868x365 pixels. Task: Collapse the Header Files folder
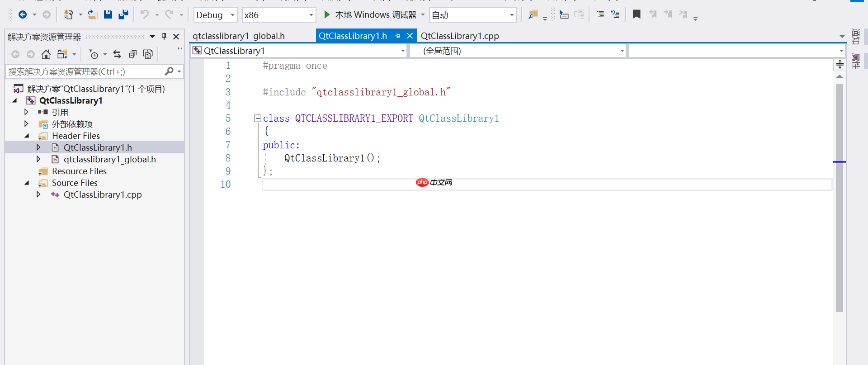[27, 136]
